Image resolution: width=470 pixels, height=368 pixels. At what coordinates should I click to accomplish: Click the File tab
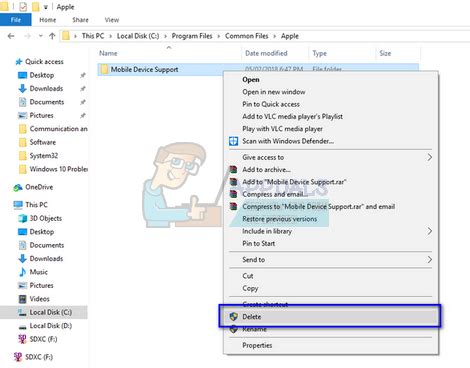[16, 20]
